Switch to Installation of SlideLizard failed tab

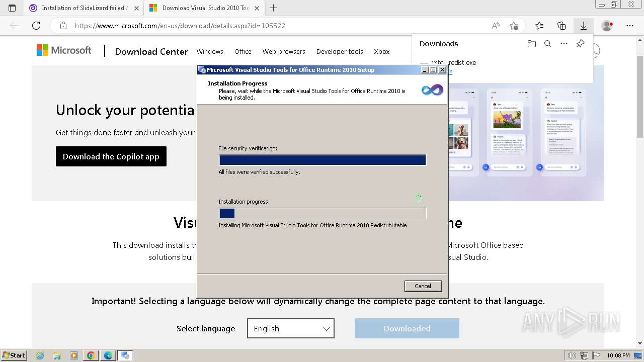(x=84, y=8)
